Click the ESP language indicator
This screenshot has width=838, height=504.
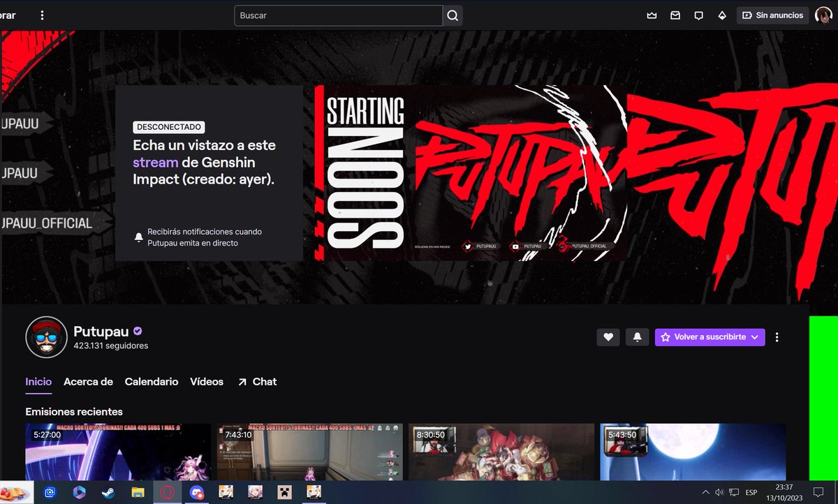click(751, 492)
